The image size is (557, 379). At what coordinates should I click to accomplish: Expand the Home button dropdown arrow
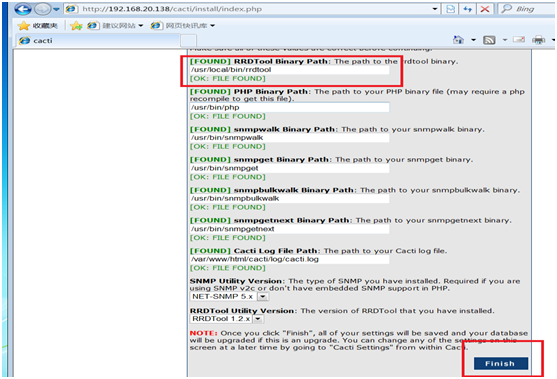[x=474, y=40]
